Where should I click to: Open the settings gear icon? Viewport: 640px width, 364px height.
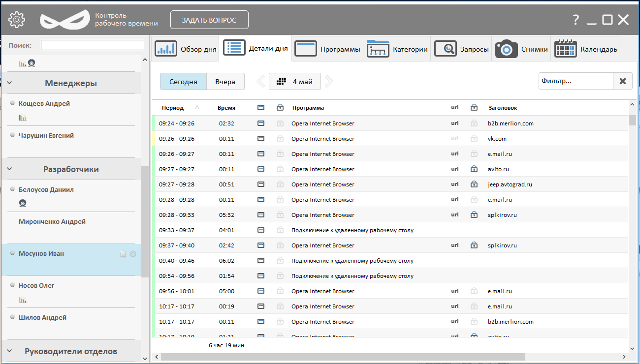tap(17, 20)
